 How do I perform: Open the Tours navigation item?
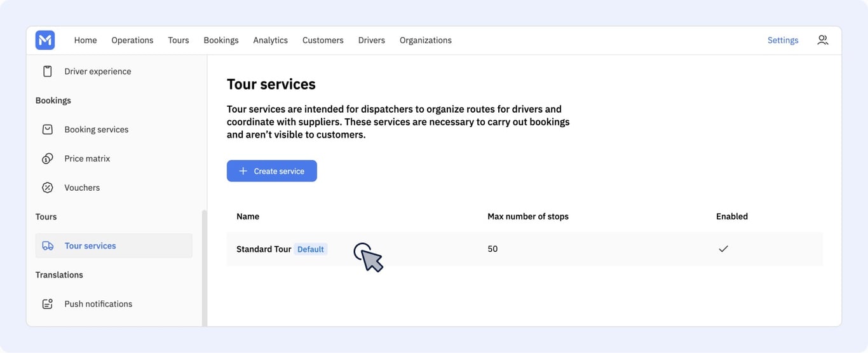pyautogui.click(x=179, y=40)
